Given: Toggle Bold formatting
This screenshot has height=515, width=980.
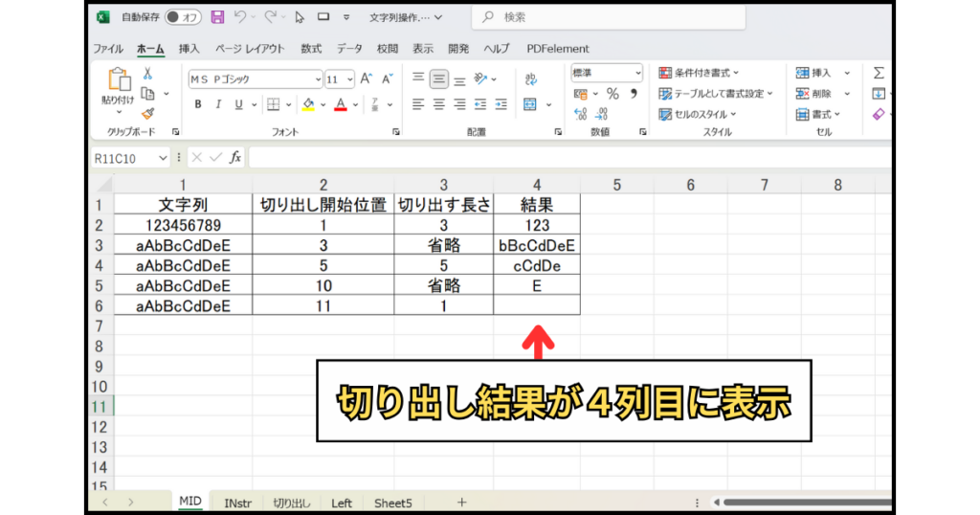Looking at the screenshot, I should [198, 104].
